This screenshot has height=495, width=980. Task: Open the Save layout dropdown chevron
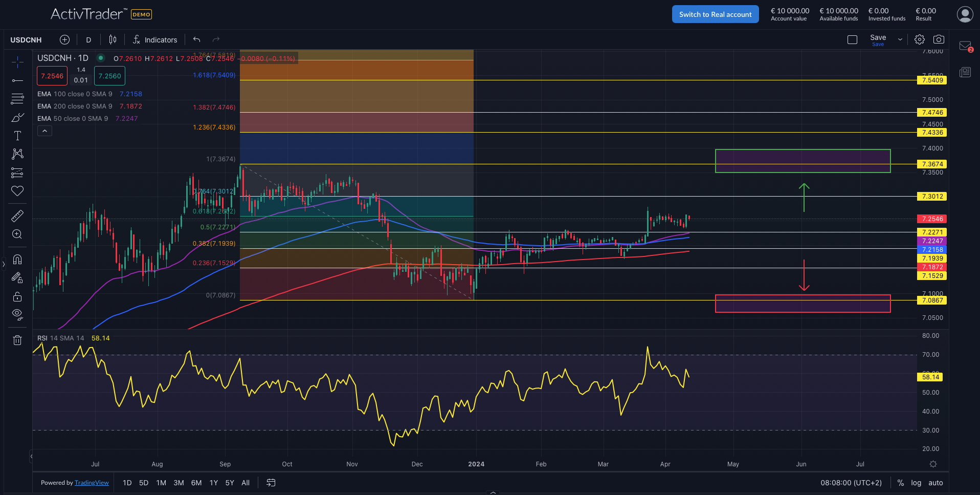(899, 39)
